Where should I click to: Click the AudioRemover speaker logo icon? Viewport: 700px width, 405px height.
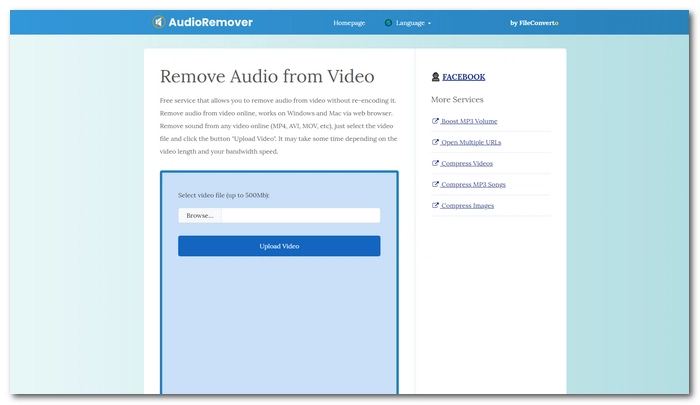(158, 22)
